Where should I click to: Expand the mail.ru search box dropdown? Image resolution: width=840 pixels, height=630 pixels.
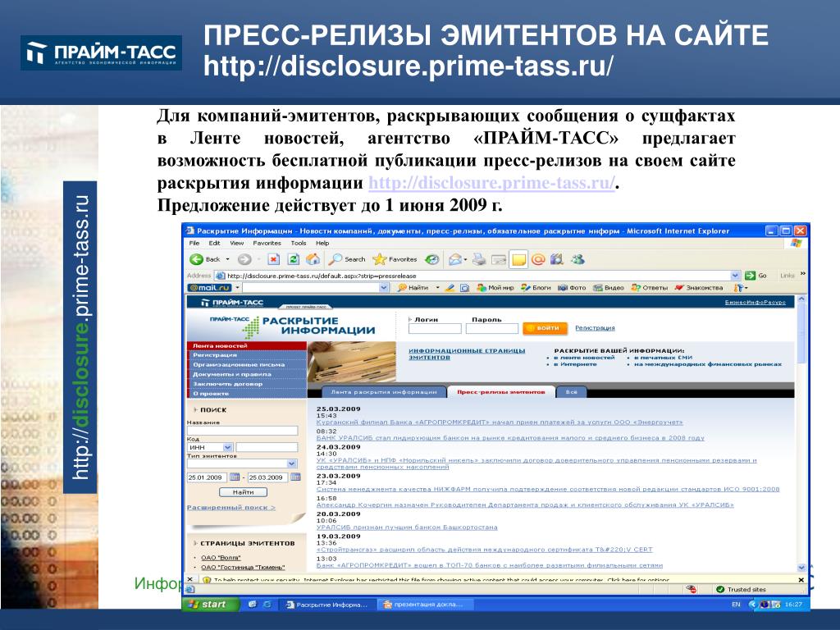[x=384, y=288]
